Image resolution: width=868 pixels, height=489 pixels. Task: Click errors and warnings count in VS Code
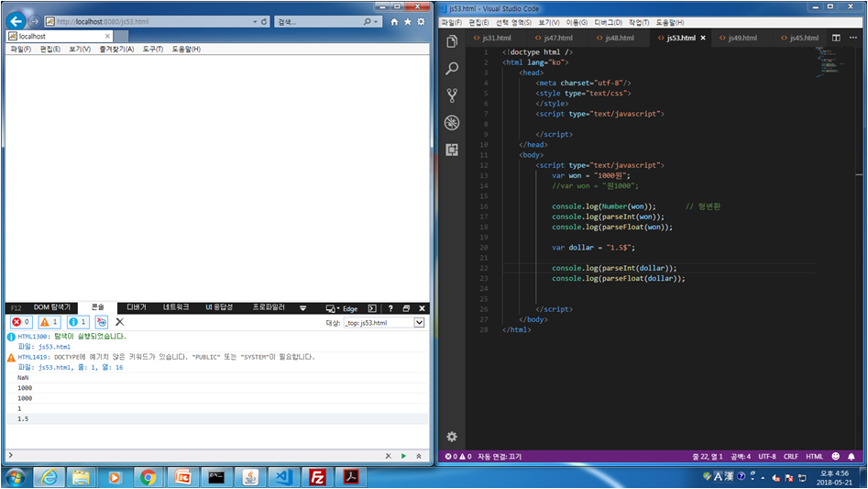457,456
